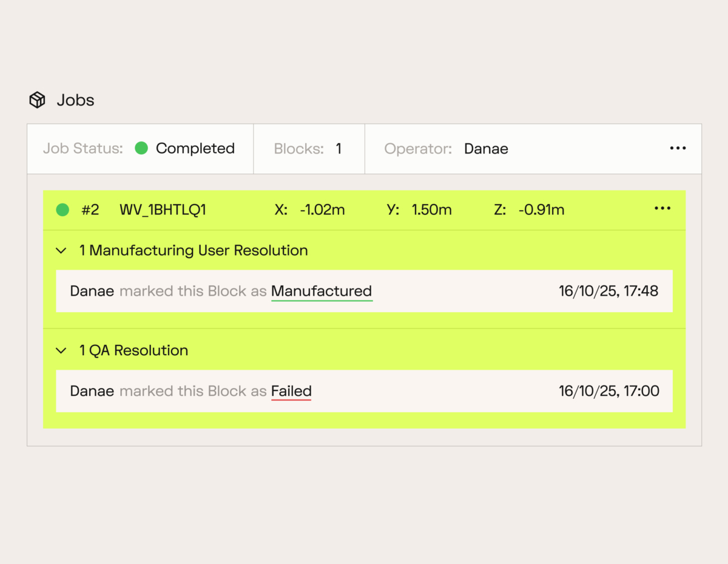Collapse the Manufacturing User Resolution chevron
The width and height of the screenshot is (728, 564).
tap(61, 251)
